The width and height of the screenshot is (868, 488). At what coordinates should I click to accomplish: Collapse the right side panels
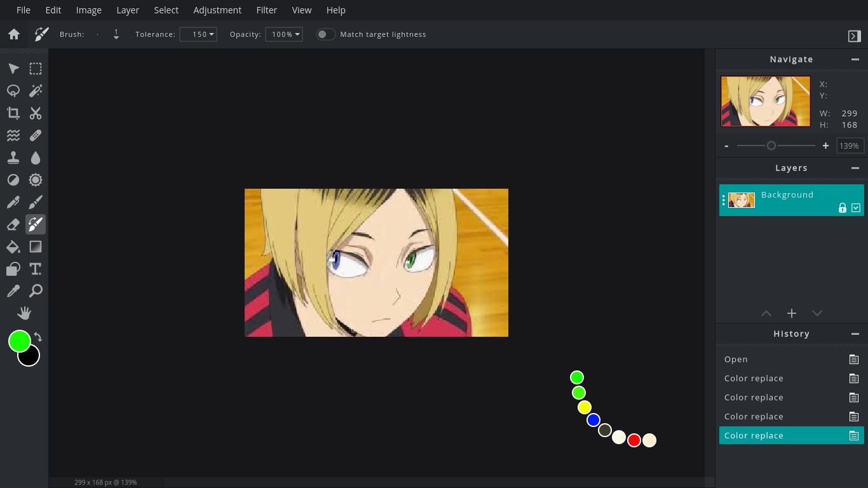click(x=854, y=36)
